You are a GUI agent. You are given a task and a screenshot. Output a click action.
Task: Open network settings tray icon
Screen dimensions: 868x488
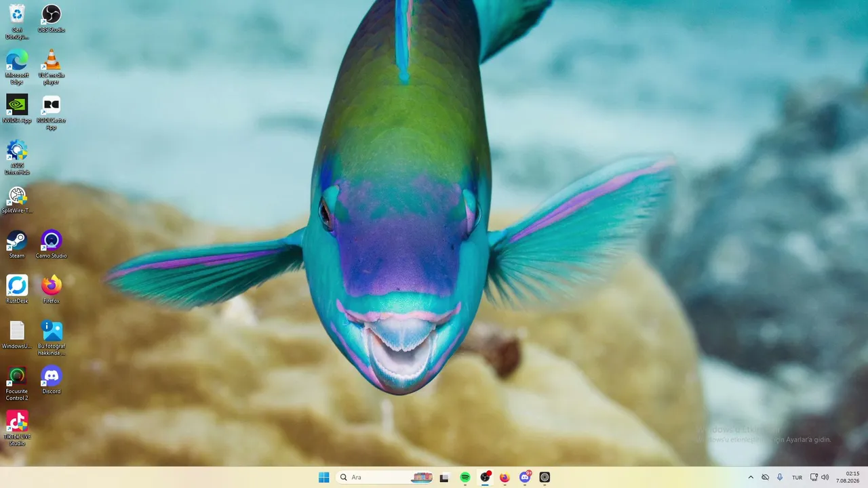(814, 477)
